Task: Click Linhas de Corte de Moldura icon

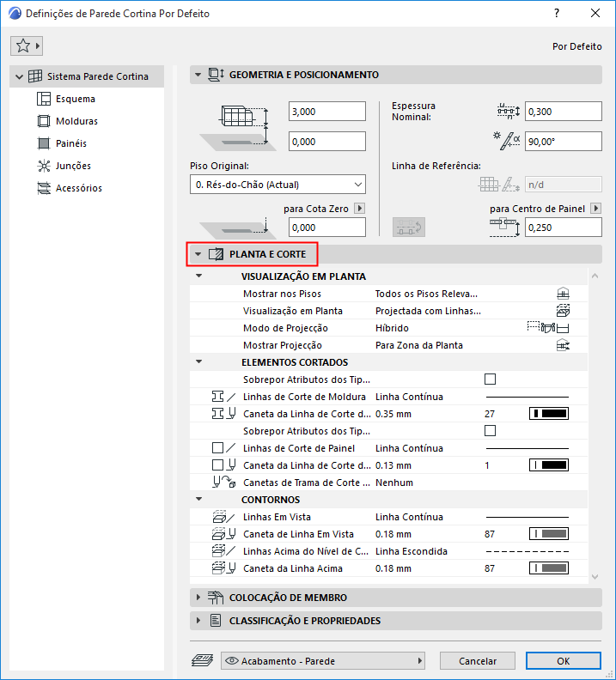Action: [224, 397]
